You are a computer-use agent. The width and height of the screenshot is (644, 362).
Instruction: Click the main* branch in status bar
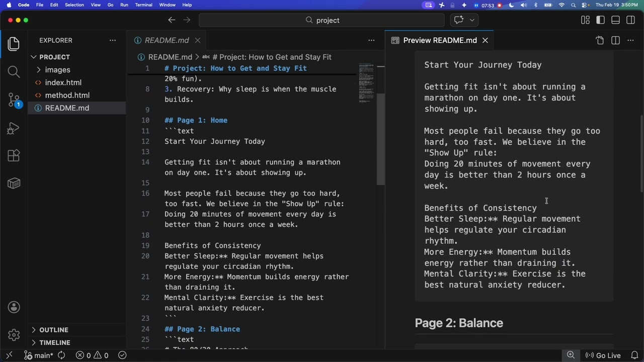point(39,355)
